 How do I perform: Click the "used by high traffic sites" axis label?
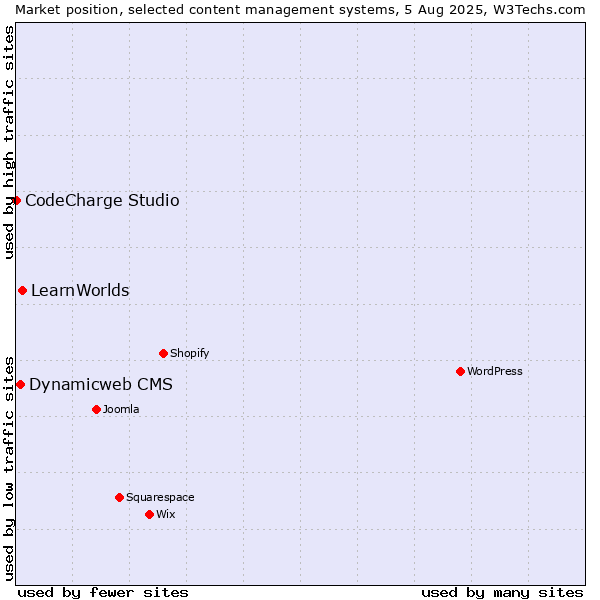(x=8, y=142)
